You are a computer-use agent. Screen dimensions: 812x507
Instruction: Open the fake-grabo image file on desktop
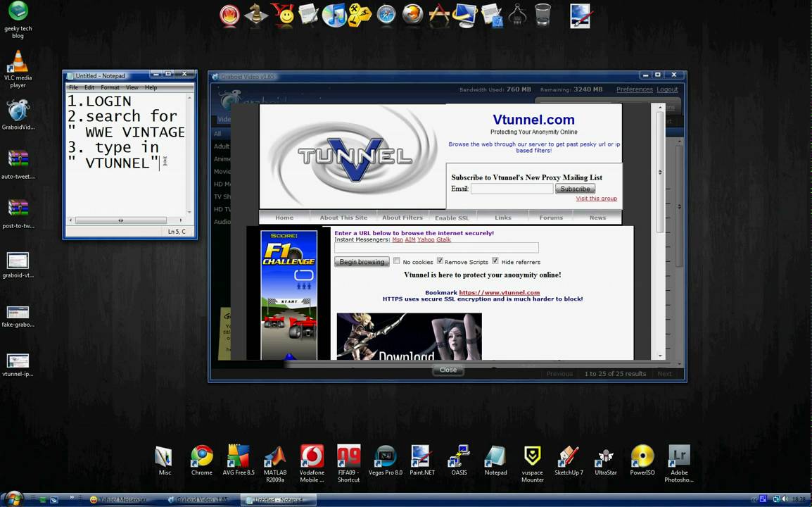click(18, 315)
